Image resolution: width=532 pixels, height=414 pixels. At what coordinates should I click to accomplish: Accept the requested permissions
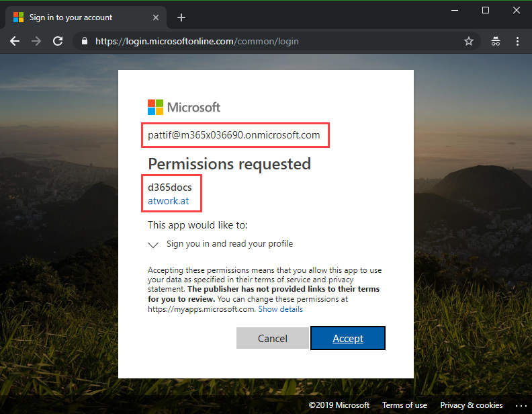(x=348, y=338)
